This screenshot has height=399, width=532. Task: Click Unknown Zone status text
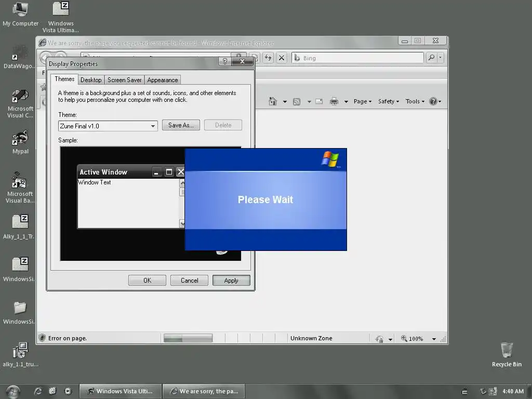click(311, 338)
